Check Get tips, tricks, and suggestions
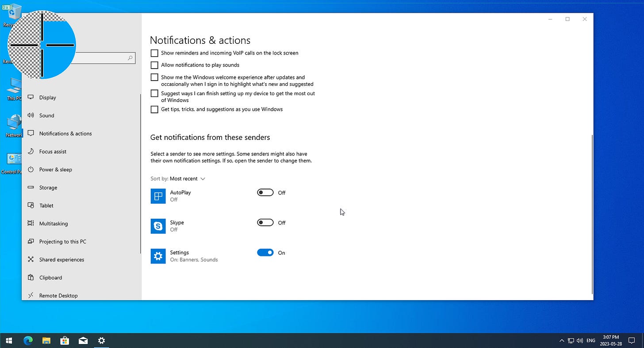This screenshot has width=644, height=348. coord(154,109)
